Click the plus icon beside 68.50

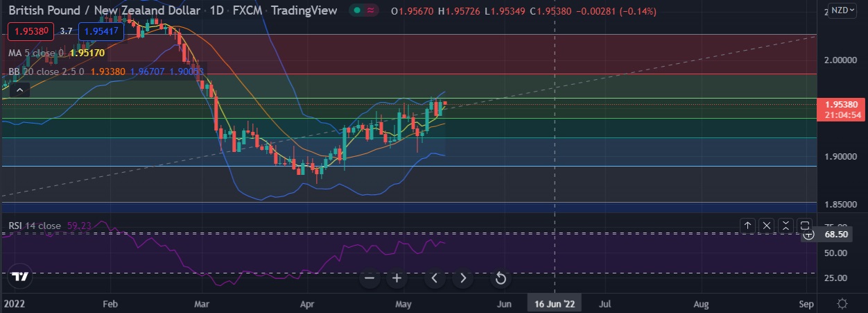tap(808, 235)
